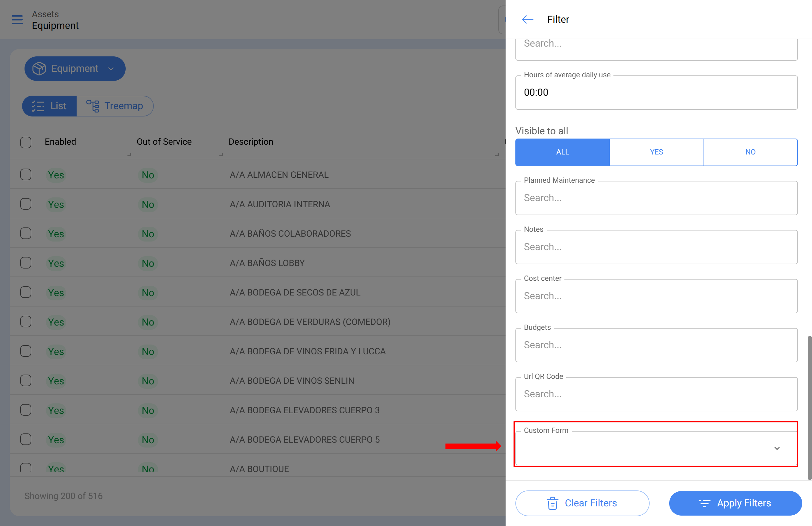This screenshot has width=812, height=526.
Task: Check the select-all checkbox in header
Action: point(26,142)
